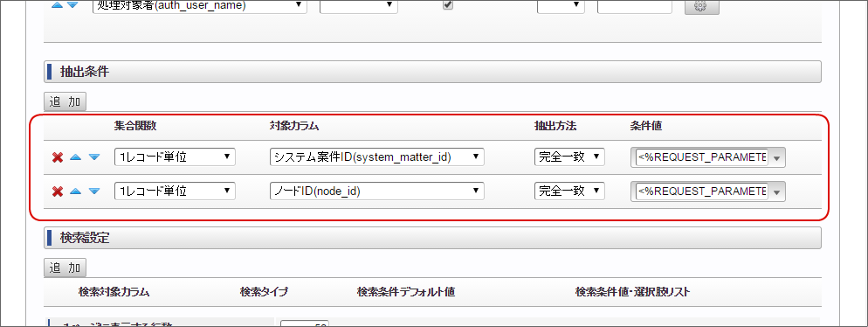Open 抽出方法 dropdown in system_matter_id row
Screen dimensions: 868x327
569,157
